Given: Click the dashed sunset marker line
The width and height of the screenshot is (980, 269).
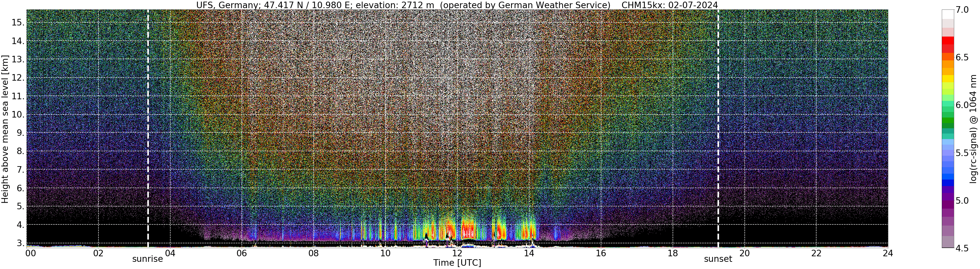Looking at the screenshot, I should tap(718, 129).
